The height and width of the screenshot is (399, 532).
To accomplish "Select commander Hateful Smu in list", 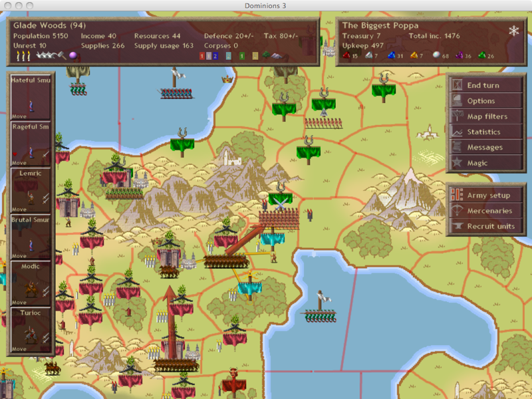I will [31, 97].
